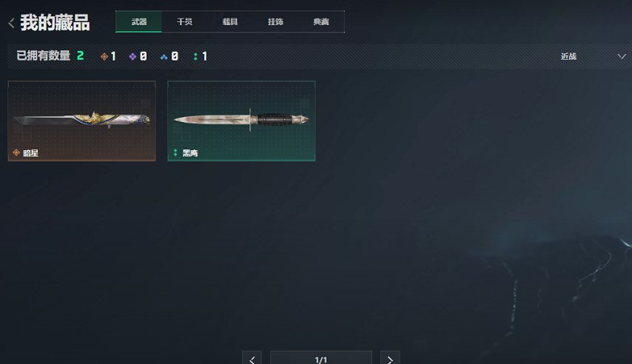Expand the filter using the chevron beside 近战
Viewport: 632px width, 364px height.
622,56
